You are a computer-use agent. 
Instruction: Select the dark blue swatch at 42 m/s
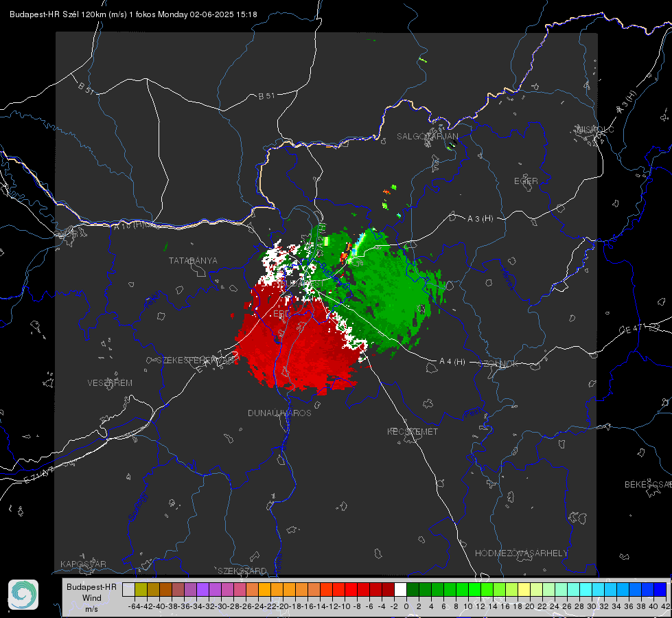click(660, 590)
